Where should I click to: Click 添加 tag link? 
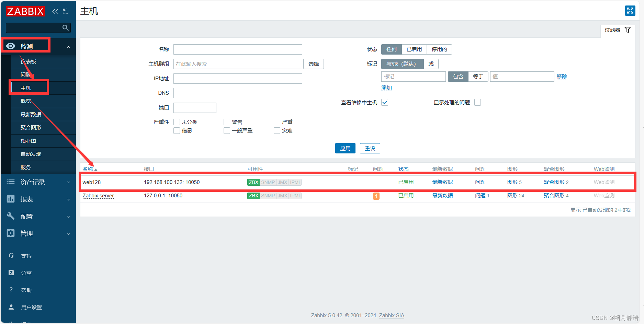point(386,88)
